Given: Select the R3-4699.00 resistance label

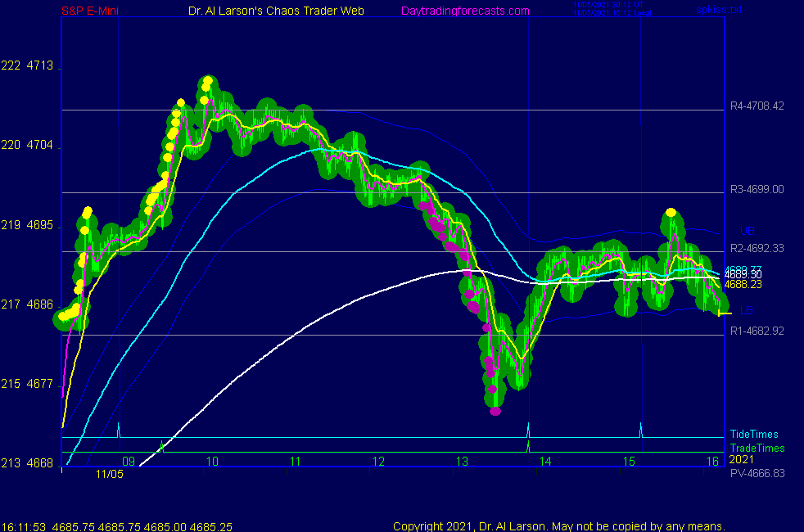Looking at the screenshot, I should coord(757,189).
